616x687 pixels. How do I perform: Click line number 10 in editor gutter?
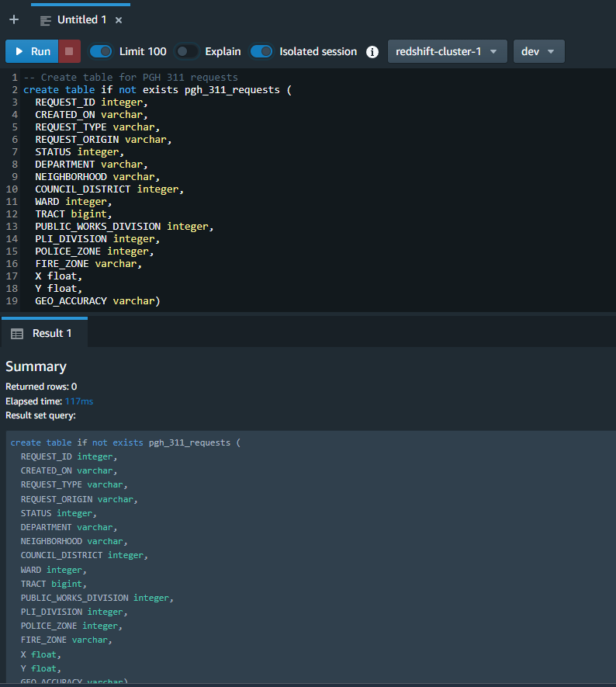tap(12, 189)
